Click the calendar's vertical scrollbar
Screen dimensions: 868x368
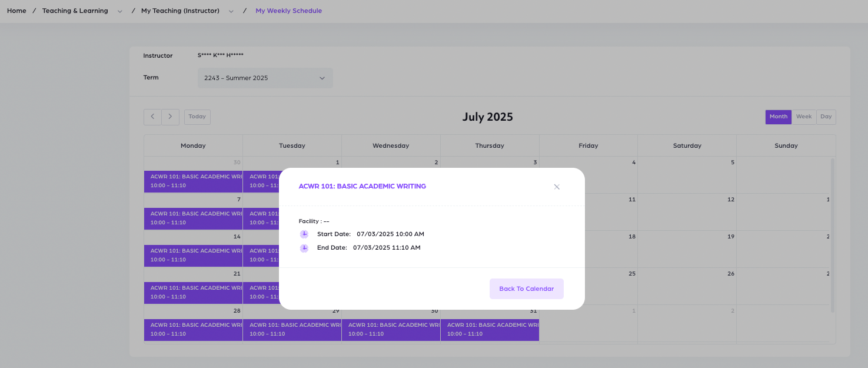[x=832, y=236]
